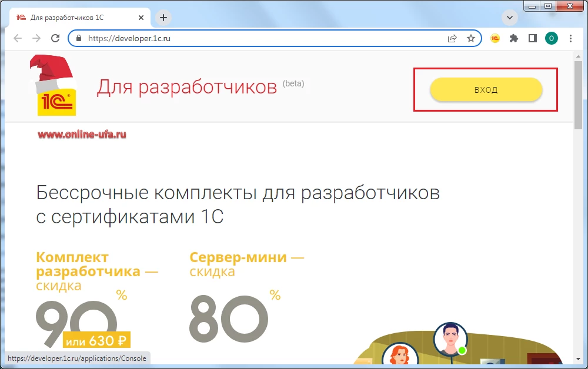Image resolution: width=588 pixels, height=369 pixels.
Task: Bookmark this page with the star icon
Action: [x=471, y=38]
